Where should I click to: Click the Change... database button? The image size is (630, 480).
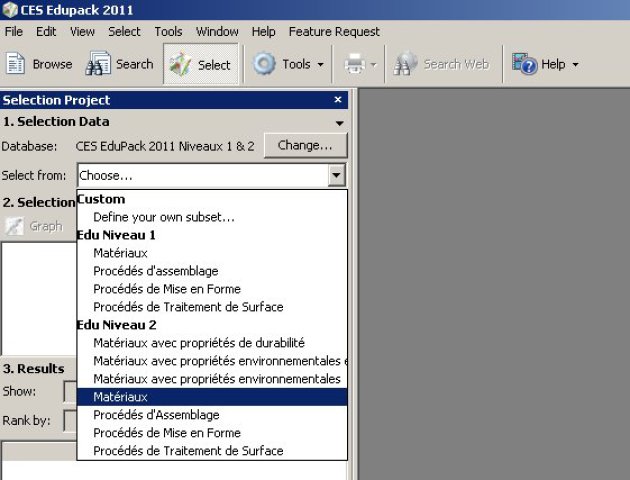point(305,145)
